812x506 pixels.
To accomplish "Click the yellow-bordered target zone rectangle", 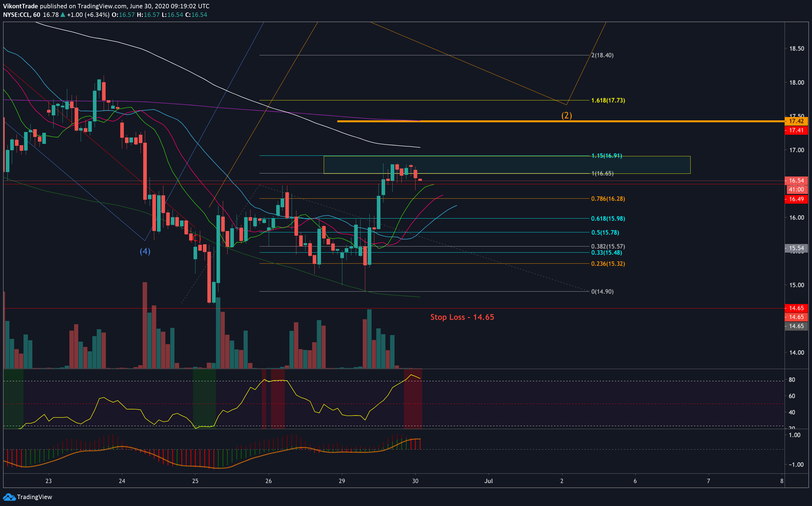I will click(x=507, y=165).
